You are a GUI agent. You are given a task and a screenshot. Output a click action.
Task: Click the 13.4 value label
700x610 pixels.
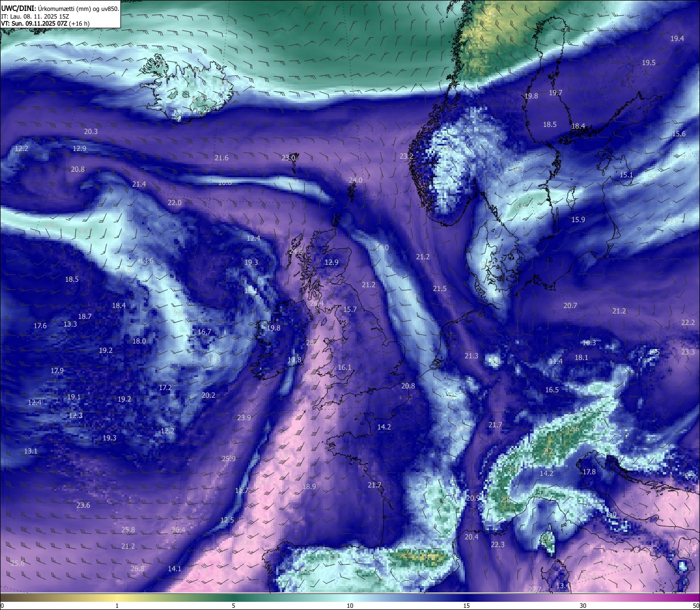pyautogui.click(x=563, y=586)
